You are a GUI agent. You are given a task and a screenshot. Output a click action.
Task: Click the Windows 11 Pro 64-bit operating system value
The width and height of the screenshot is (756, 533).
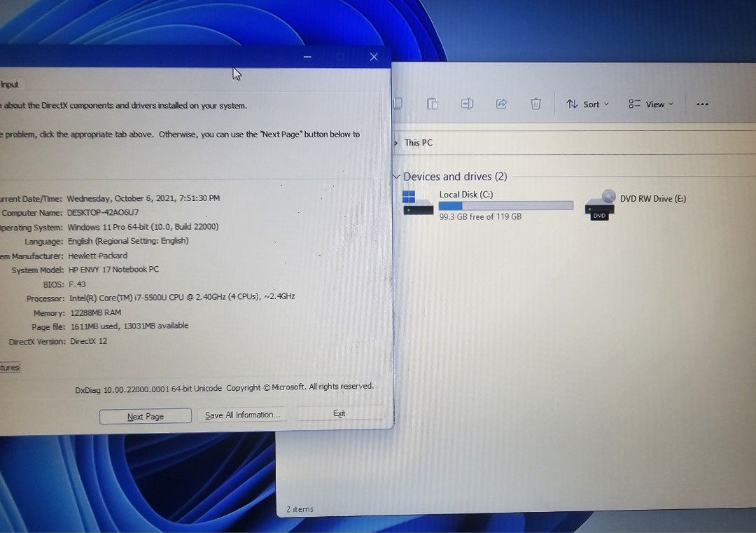click(x=143, y=227)
